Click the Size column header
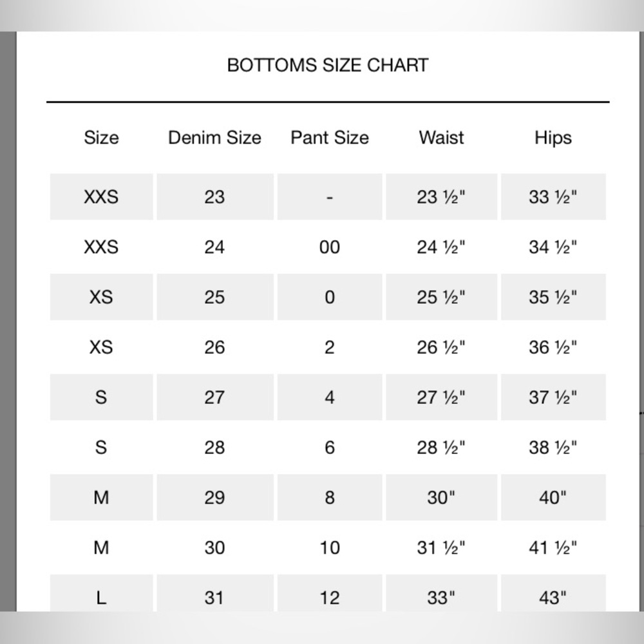This screenshot has height=644, width=644. pyautogui.click(x=102, y=138)
